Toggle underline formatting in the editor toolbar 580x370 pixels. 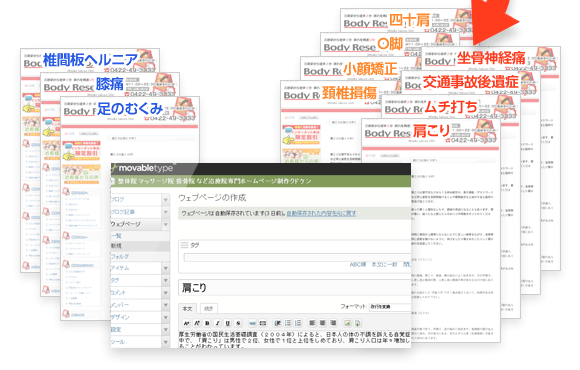[228, 323]
